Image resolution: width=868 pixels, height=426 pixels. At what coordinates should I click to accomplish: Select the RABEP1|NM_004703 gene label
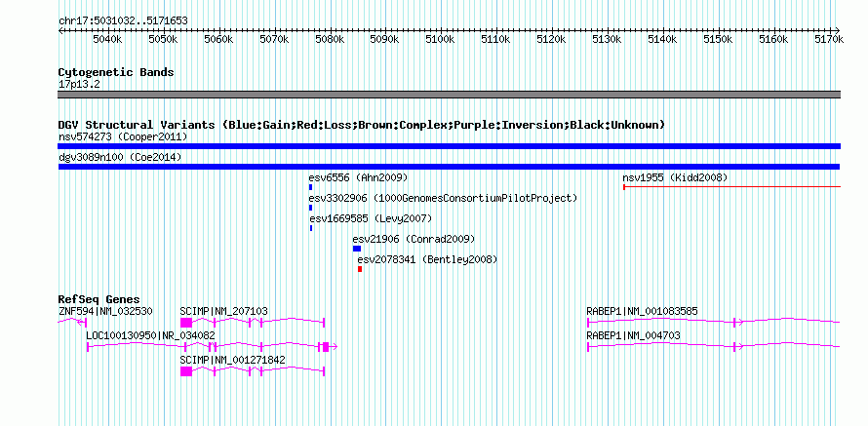point(633,335)
